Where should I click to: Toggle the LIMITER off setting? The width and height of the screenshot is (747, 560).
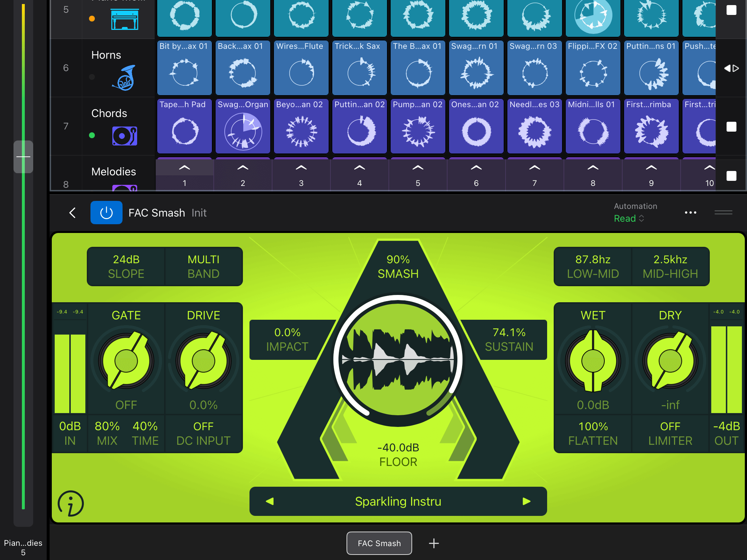coord(670,433)
